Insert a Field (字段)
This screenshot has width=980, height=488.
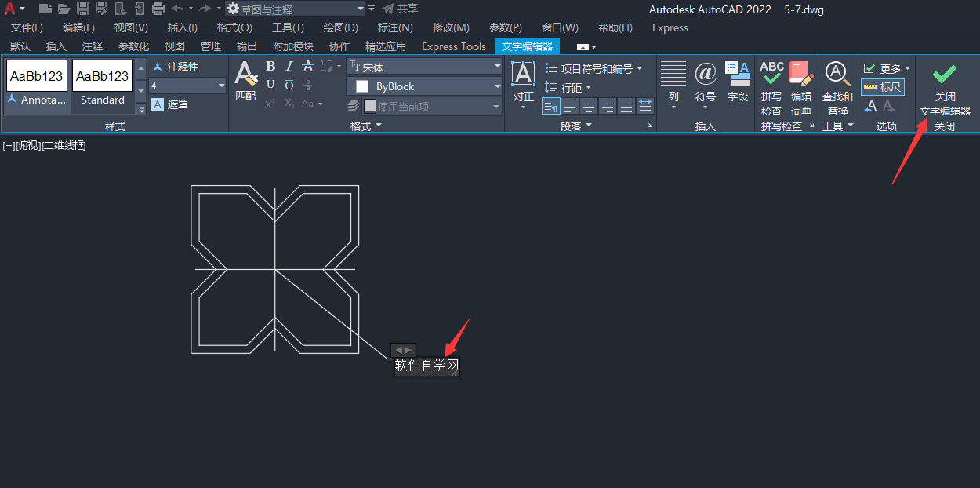(738, 82)
